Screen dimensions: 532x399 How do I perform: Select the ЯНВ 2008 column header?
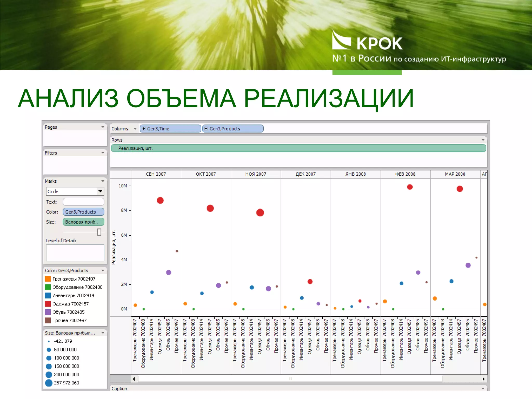(x=355, y=174)
